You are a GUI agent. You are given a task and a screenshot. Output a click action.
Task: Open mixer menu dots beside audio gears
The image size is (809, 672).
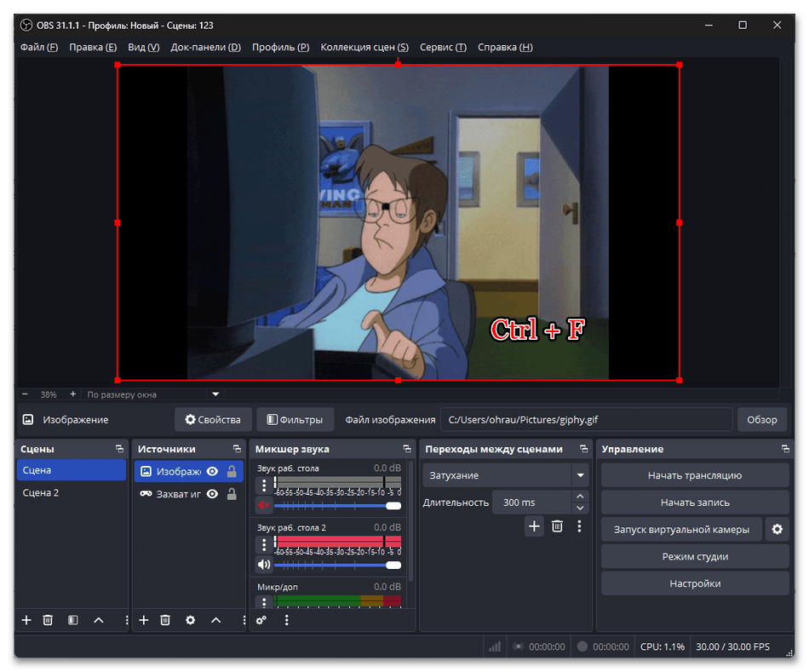[x=286, y=620]
